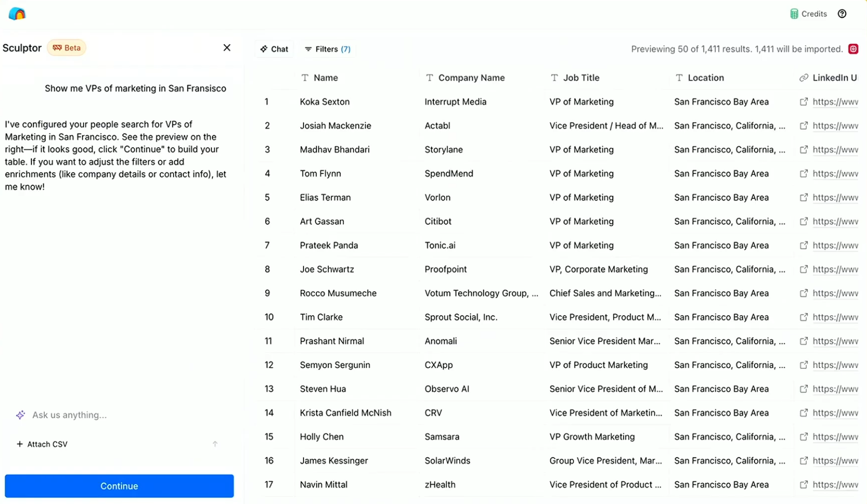The image size is (867, 504).
Task: Switch to the Chat tab
Action: [x=274, y=49]
